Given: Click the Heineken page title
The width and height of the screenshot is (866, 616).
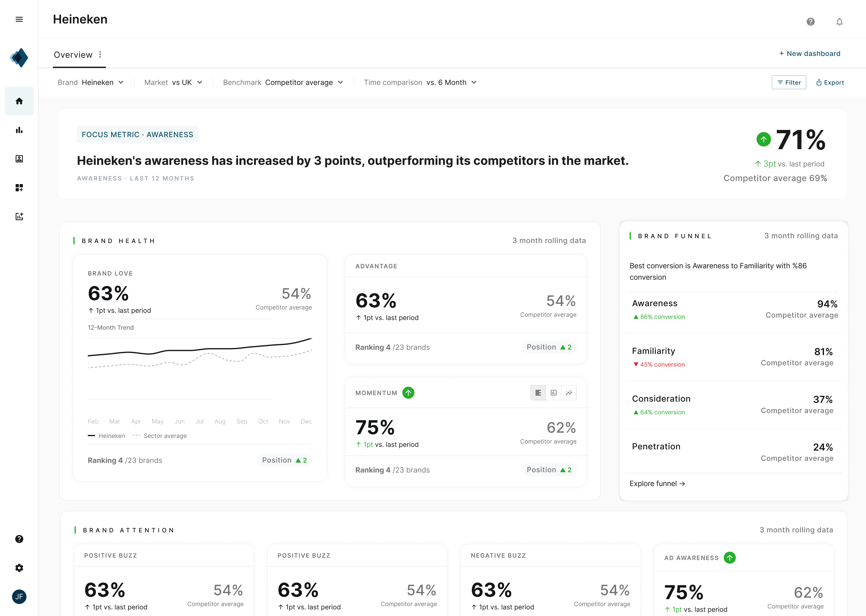Looking at the screenshot, I should (80, 19).
